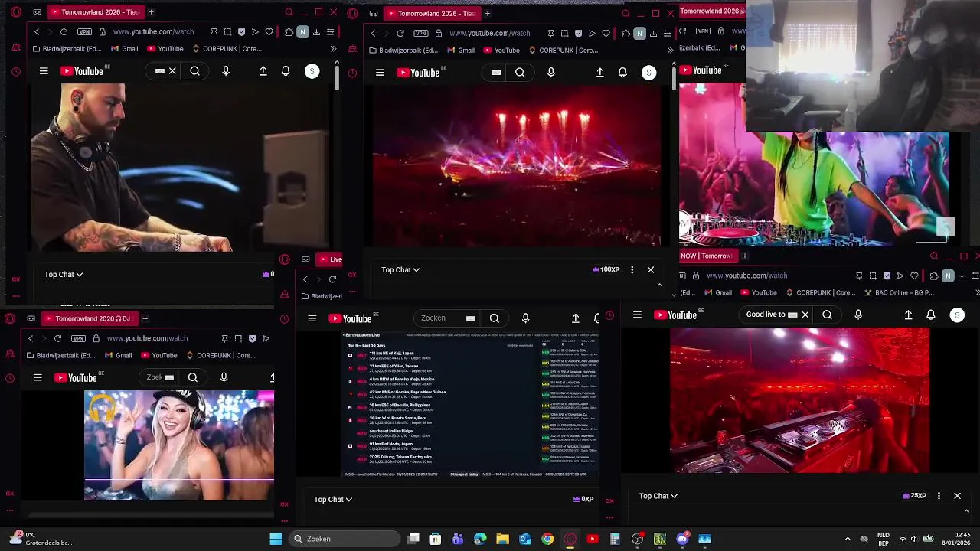Click the send-to-flow arrow in top-middle window

(x=592, y=33)
